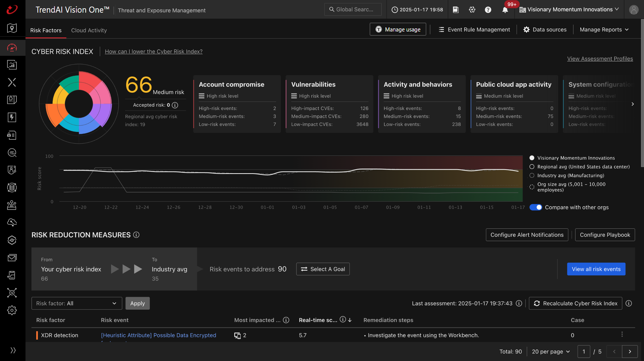
Task: Click the Cyber Risk Overview gauge sidebar icon
Action: tap(12, 48)
